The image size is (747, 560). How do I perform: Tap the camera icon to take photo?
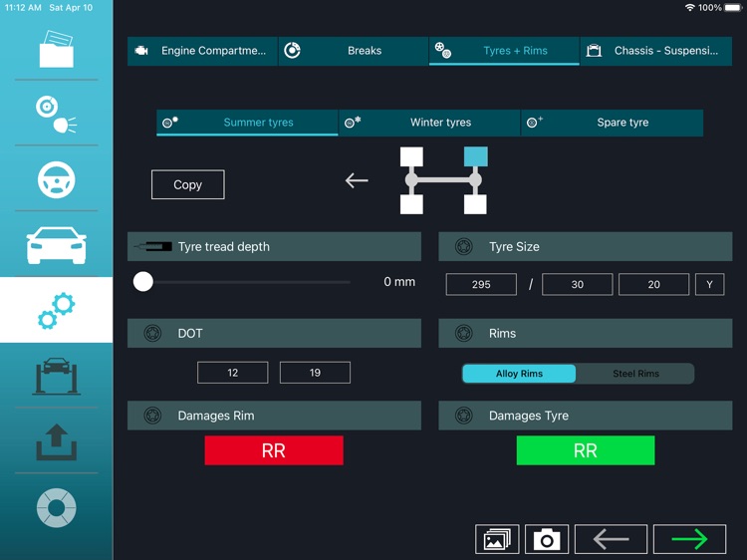tap(547, 539)
